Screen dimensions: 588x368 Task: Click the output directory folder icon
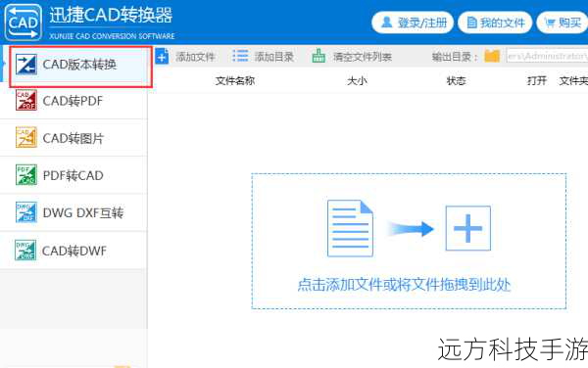492,56
